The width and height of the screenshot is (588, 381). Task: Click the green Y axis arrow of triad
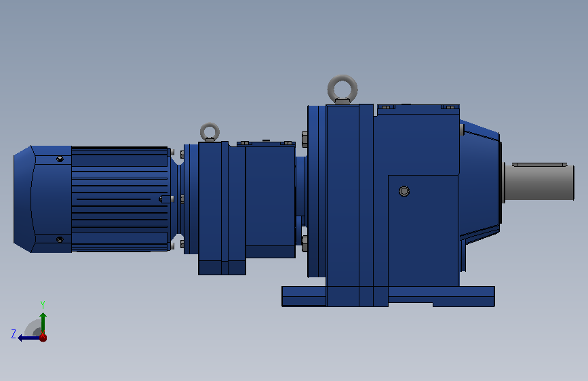click(x=43, y=322)
